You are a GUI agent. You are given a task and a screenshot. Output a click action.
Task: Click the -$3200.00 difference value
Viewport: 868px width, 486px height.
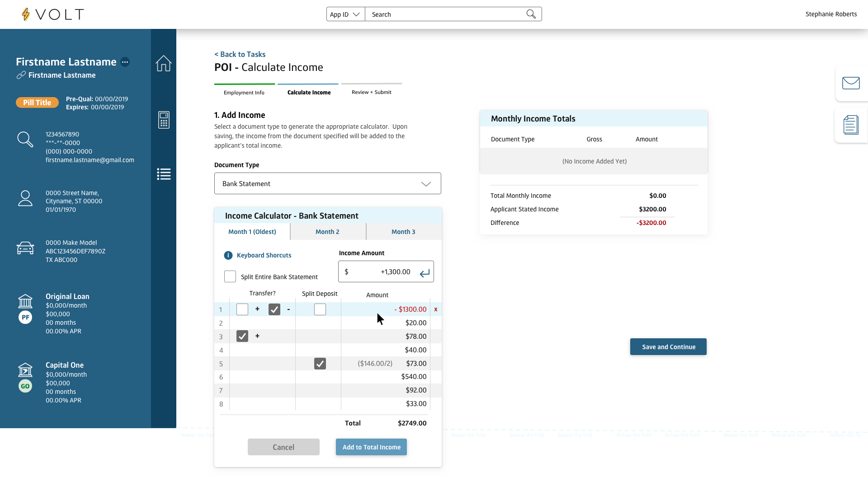[x=651, y=223]
